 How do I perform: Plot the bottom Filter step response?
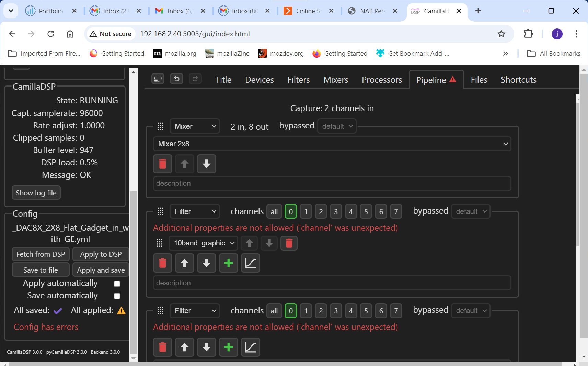pos(251,347)
